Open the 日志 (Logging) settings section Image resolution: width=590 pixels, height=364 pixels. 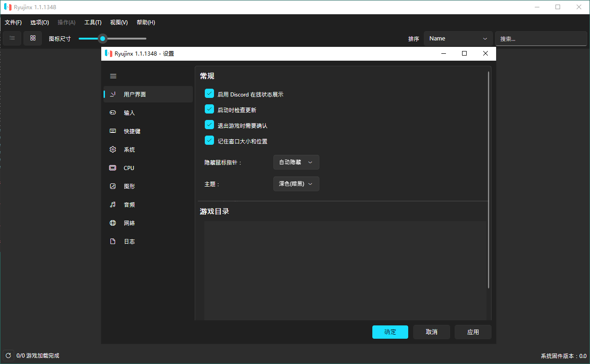click(x=129, y=241)
